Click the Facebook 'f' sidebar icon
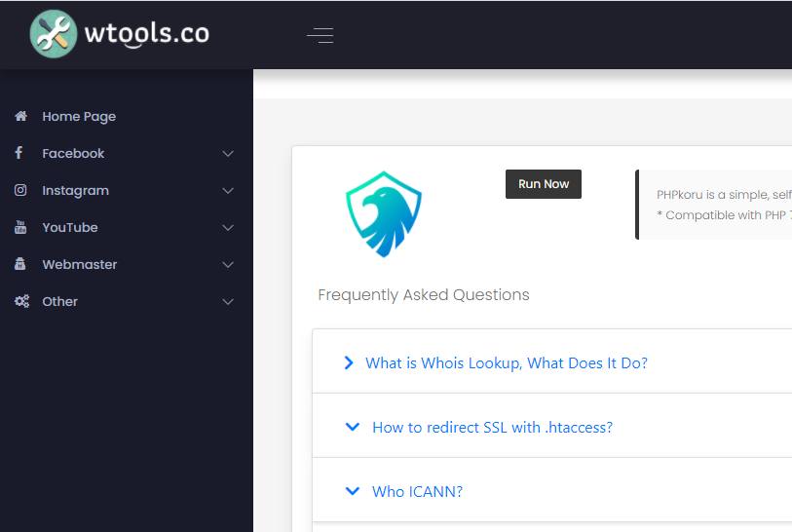Image resolution: width=792 pixels, height=532 pixels. (19, 153)
